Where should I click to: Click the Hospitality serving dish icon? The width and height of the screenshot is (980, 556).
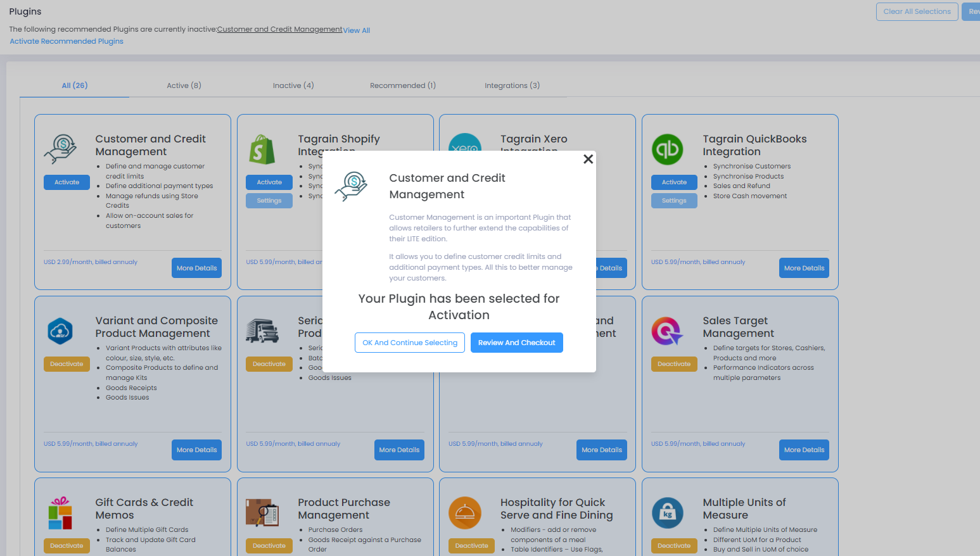465,513
